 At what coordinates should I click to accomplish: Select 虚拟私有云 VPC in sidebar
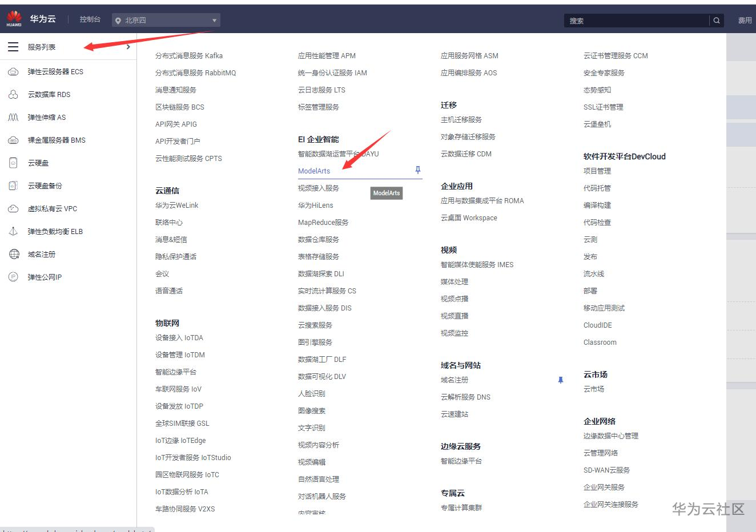coord(53,208)
